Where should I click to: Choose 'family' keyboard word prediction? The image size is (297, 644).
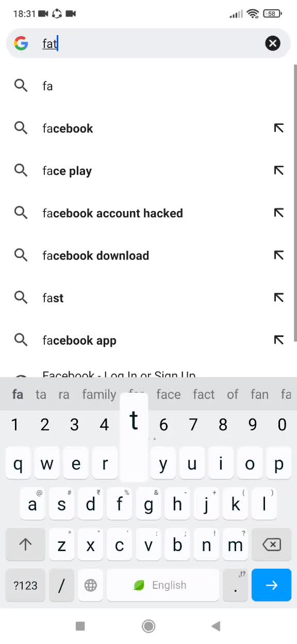coord(99,395)
